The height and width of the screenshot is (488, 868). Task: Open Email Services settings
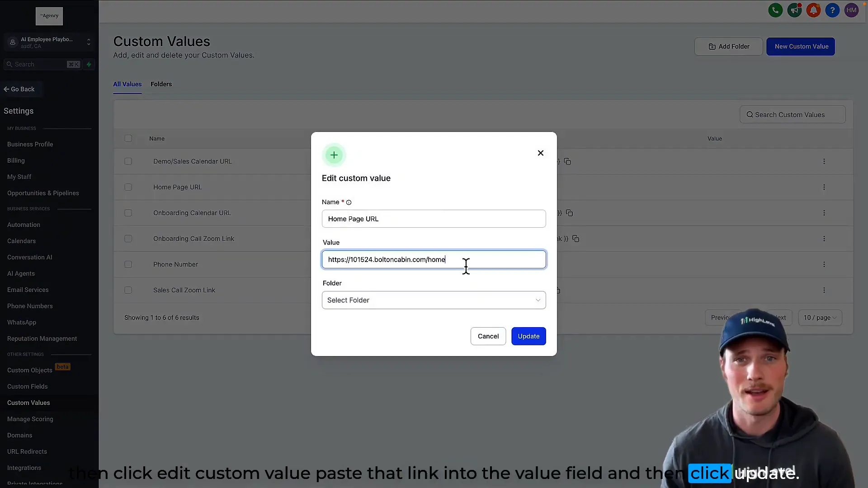click(x=28, y=290)
